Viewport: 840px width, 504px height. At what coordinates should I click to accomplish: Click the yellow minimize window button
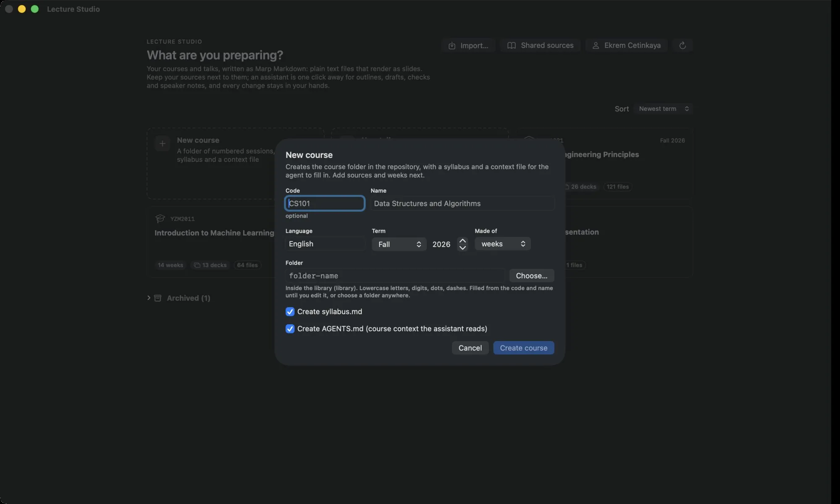point(22,9)
